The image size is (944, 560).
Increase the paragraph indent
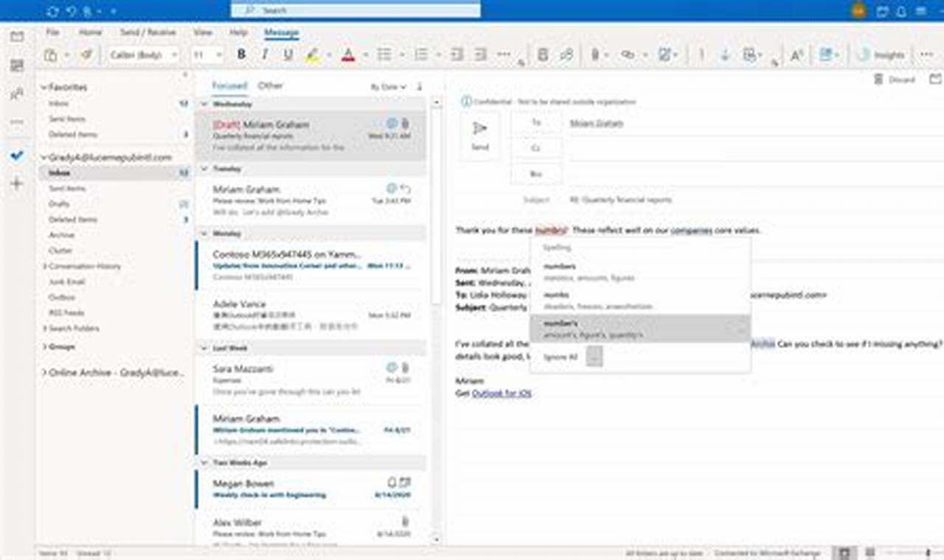[480, 55]
